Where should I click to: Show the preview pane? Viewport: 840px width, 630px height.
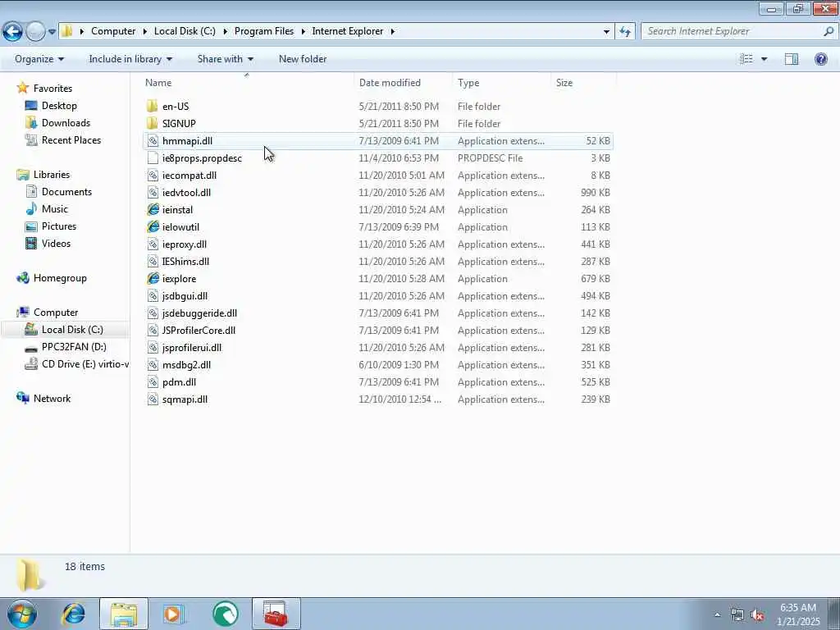click(x=792, y=59)
